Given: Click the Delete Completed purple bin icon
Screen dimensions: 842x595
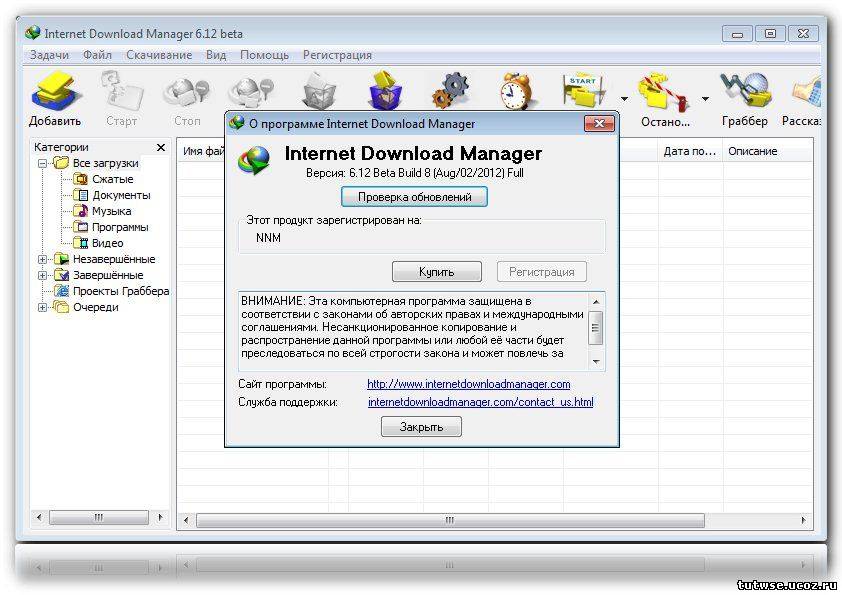Looking at the screenshot, I should coord(384,91).
